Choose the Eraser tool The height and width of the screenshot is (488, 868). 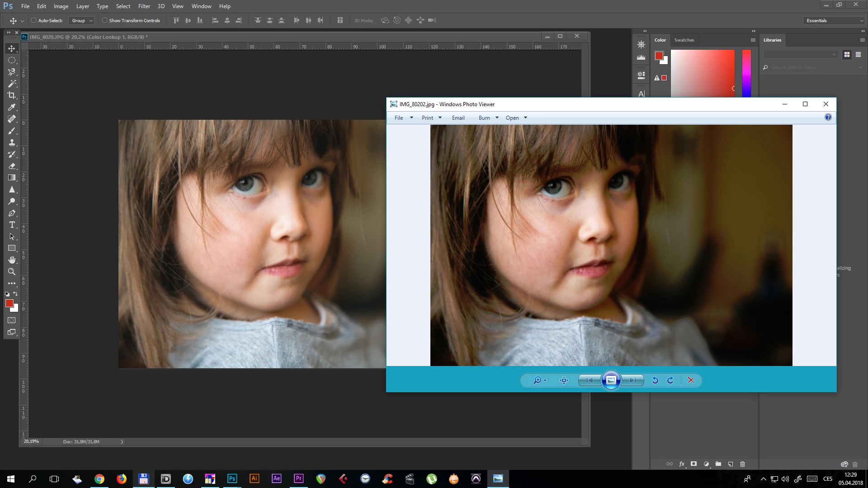pos(12,166)
